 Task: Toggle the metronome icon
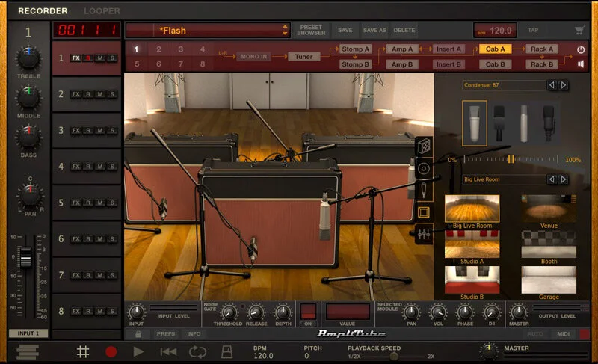click(x=227, y=351)
